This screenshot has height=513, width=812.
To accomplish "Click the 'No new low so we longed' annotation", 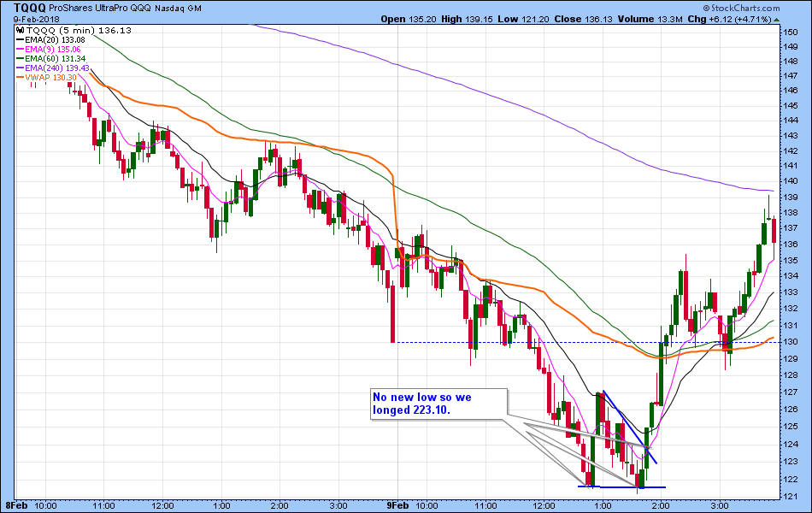I will click(438, 404).
